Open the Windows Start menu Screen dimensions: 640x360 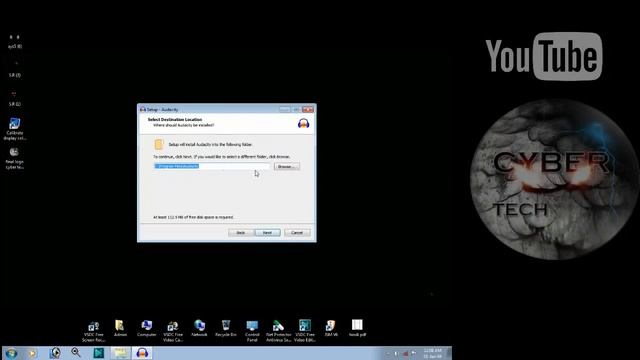(11, 353)
